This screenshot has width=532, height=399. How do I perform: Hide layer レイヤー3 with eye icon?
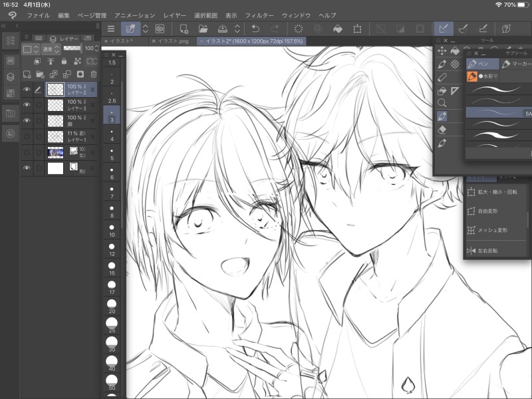coord(27,105)
